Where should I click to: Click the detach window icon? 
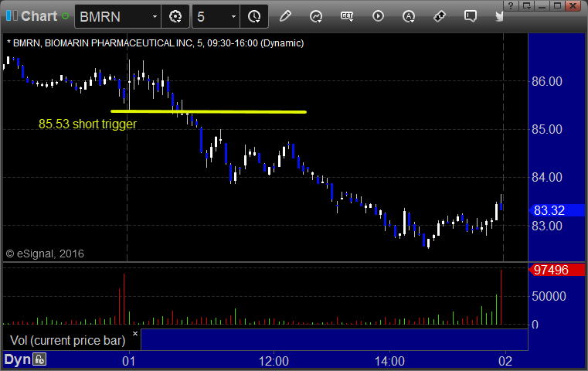pyautogui.click(x=526, y=5)
